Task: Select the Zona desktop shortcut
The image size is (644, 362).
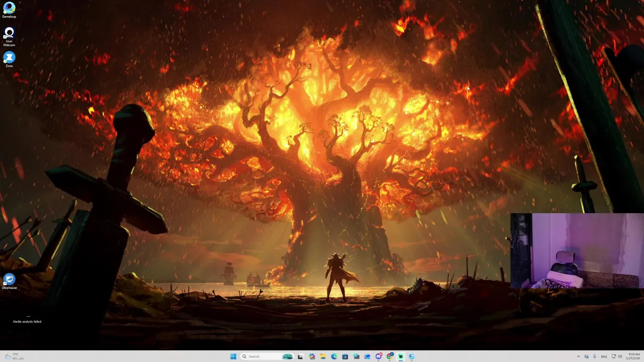Action: pyautogui.click(x=9, y=59)
